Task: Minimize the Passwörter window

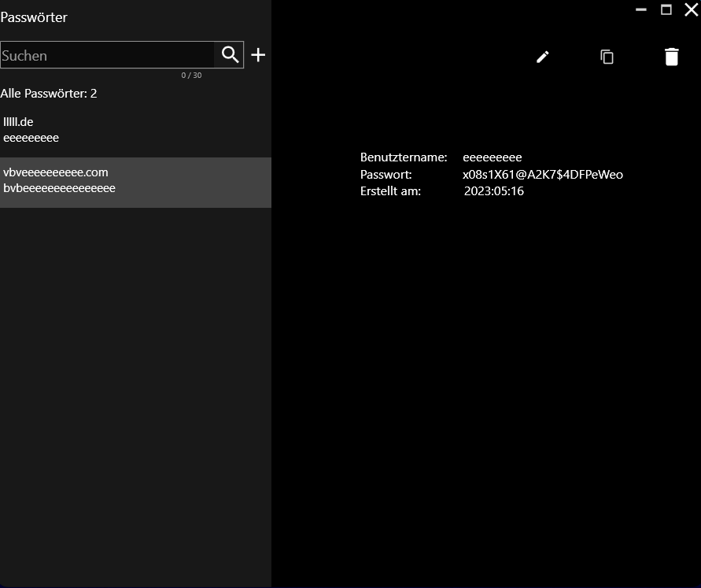Action: (641, 9)
